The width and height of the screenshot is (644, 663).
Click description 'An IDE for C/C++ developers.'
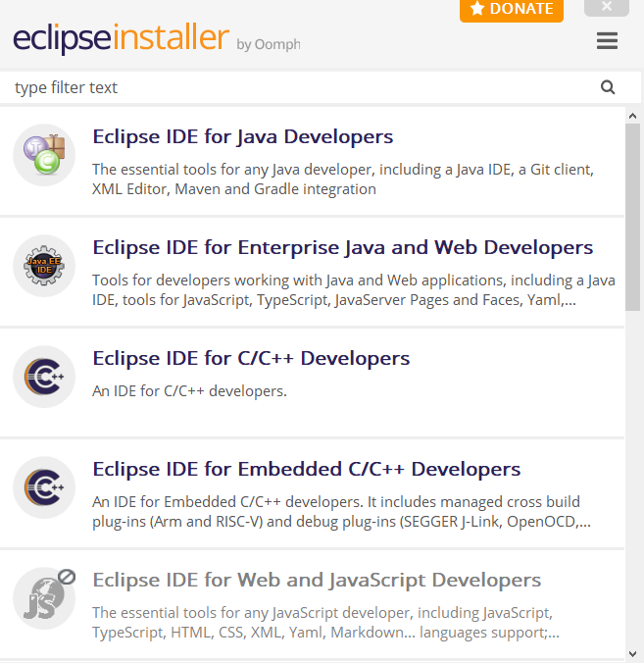coord(189,391)
